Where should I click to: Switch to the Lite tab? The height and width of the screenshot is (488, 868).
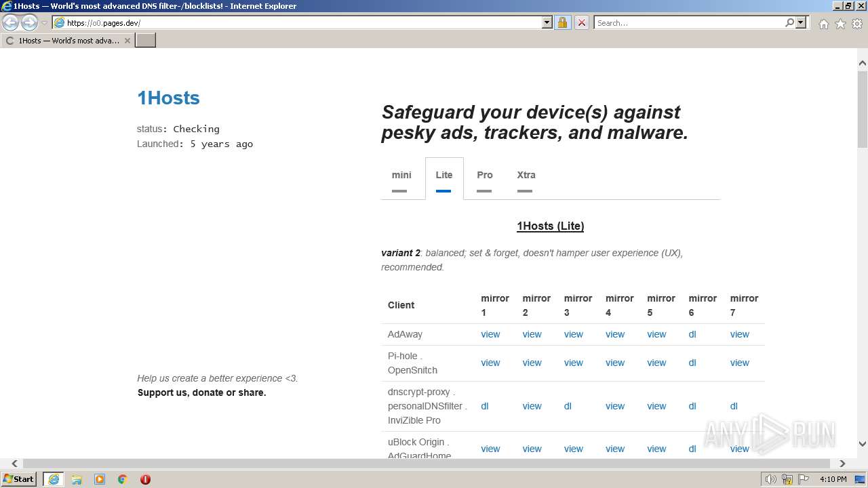click(444, 179)
